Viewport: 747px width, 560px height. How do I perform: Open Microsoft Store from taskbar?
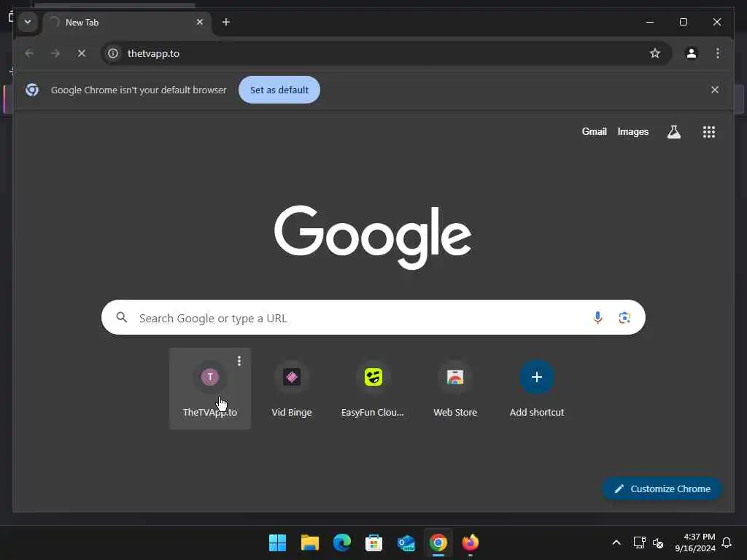[x=374, y=542]
